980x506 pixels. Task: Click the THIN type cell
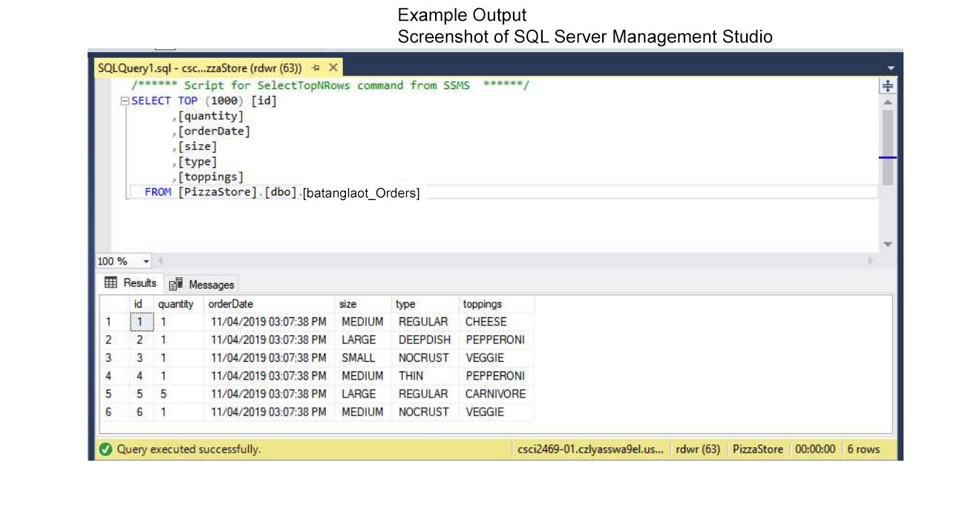tap(425, 376)
